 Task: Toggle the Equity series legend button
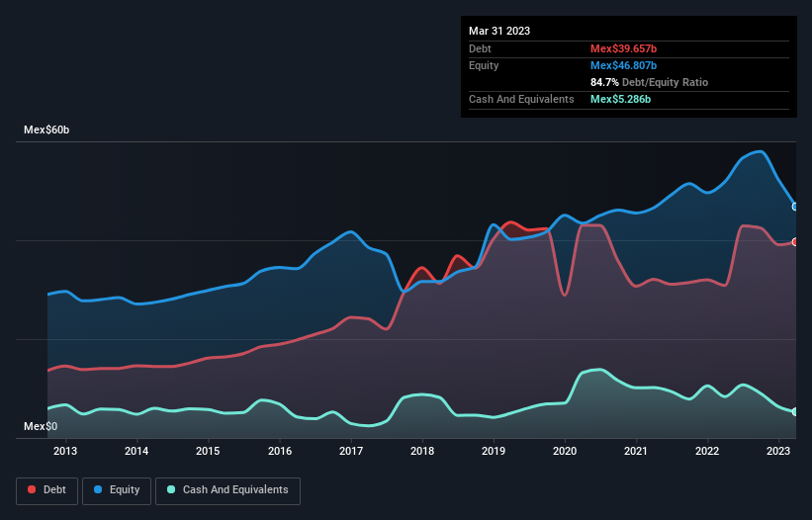coord(117,490)
